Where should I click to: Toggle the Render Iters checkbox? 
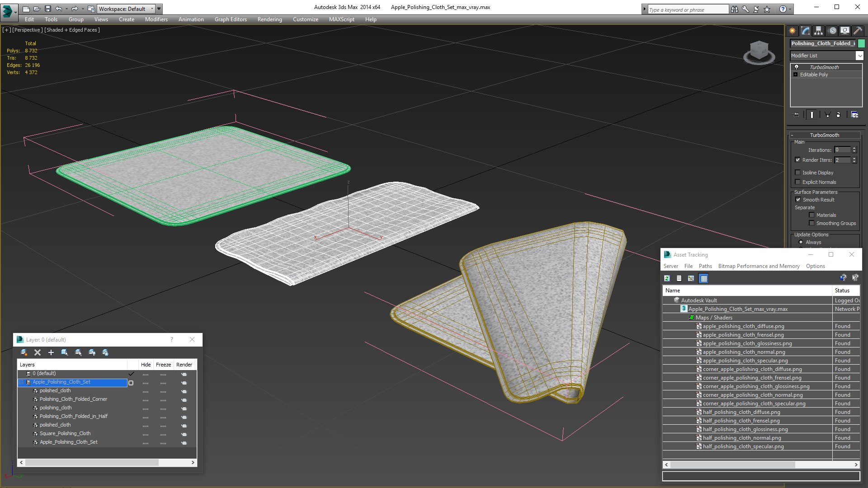[x=798, y=160]
